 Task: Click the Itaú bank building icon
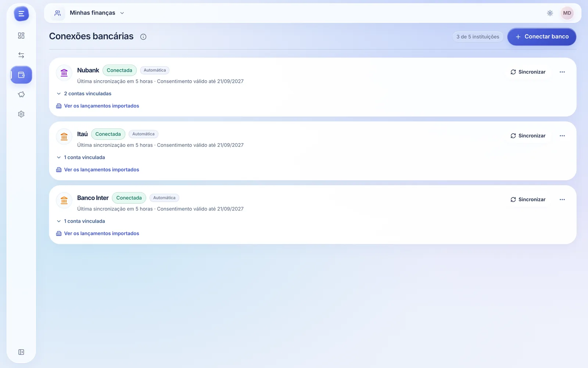click(x=64, y=137)
